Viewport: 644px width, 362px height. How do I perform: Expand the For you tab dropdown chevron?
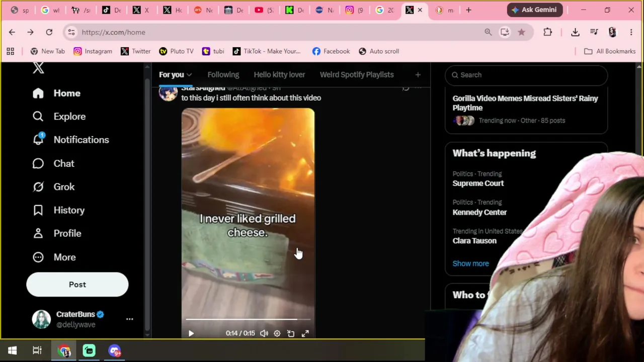pos(189,75)
